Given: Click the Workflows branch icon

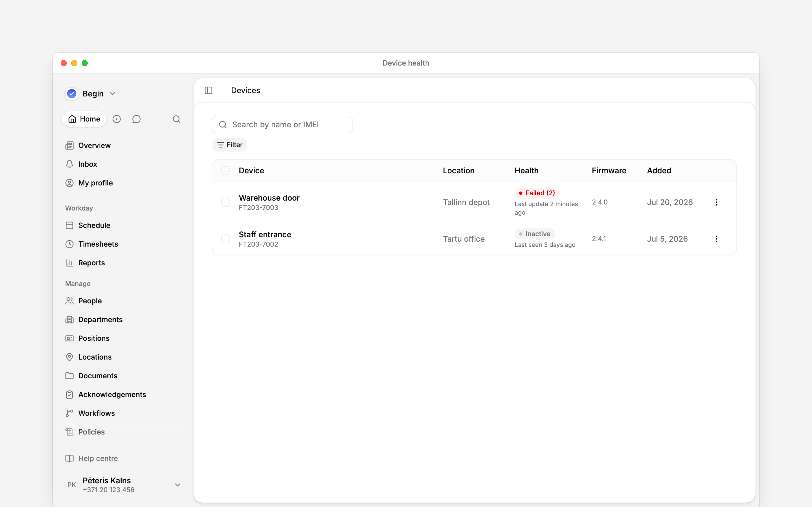Looking at the screenshot, I should click(x=70, y=413).
